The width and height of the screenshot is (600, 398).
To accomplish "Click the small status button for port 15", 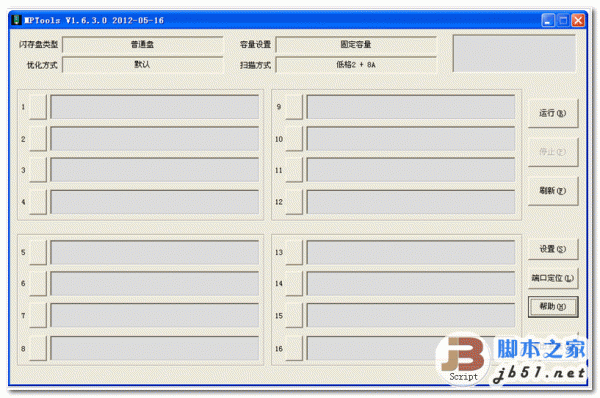I will coord(294,315).
